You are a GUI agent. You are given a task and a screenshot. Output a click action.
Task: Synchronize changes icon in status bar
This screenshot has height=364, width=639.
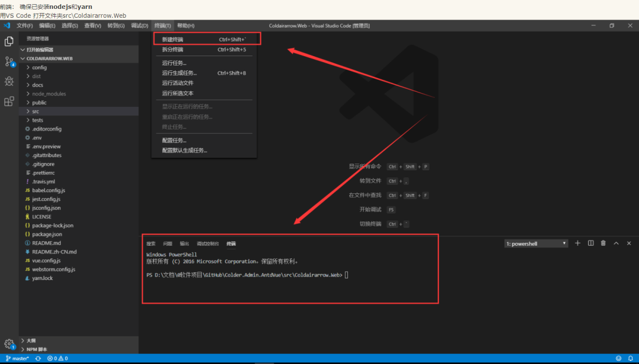pyautogui.click(x=38, y=359)
